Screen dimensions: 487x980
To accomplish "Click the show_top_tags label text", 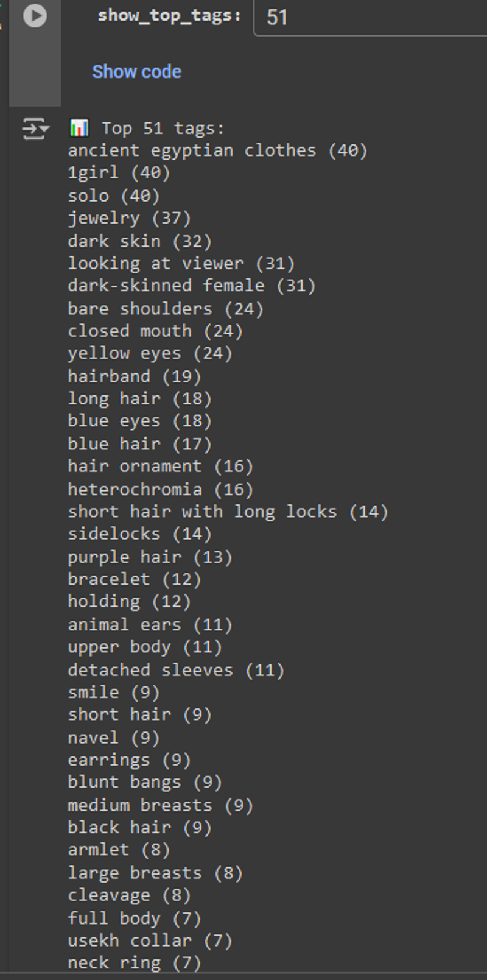I will (x=170, y=16).
